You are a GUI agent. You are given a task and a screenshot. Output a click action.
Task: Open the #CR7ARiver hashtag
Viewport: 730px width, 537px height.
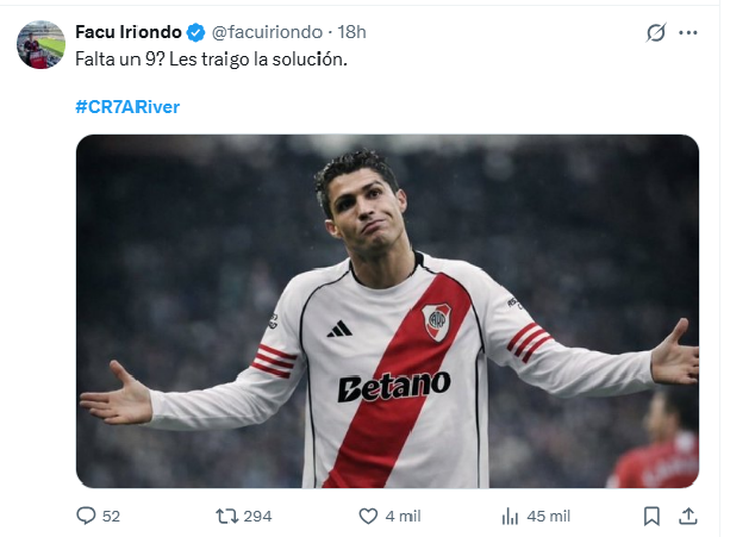[127, 107]
